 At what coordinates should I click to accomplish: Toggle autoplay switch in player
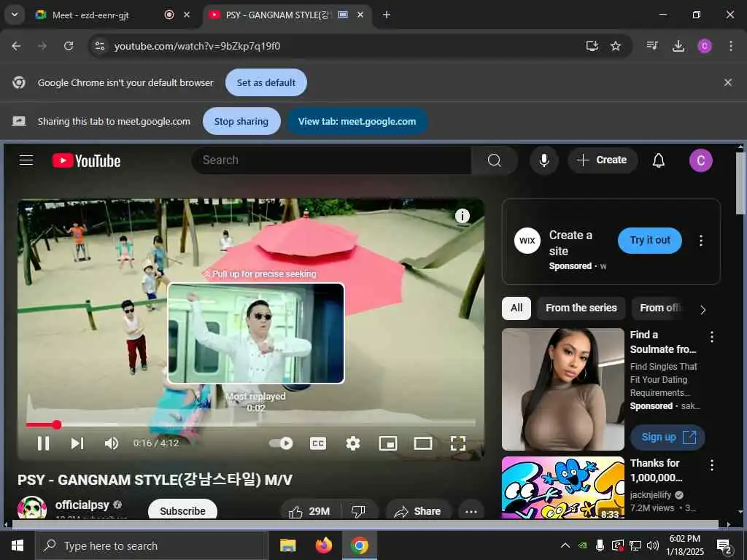coord(281,443)
